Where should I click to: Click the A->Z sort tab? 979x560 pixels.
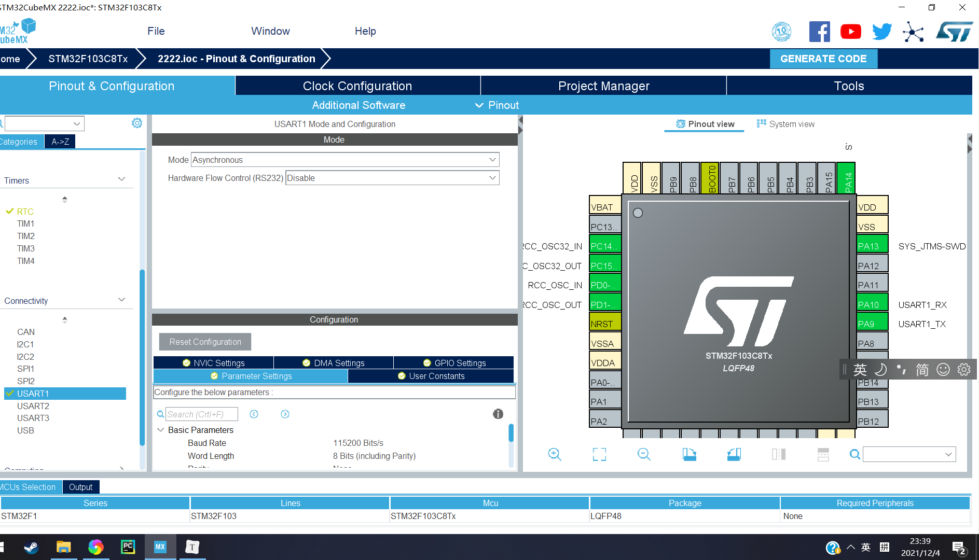click(x=60, y=142)
